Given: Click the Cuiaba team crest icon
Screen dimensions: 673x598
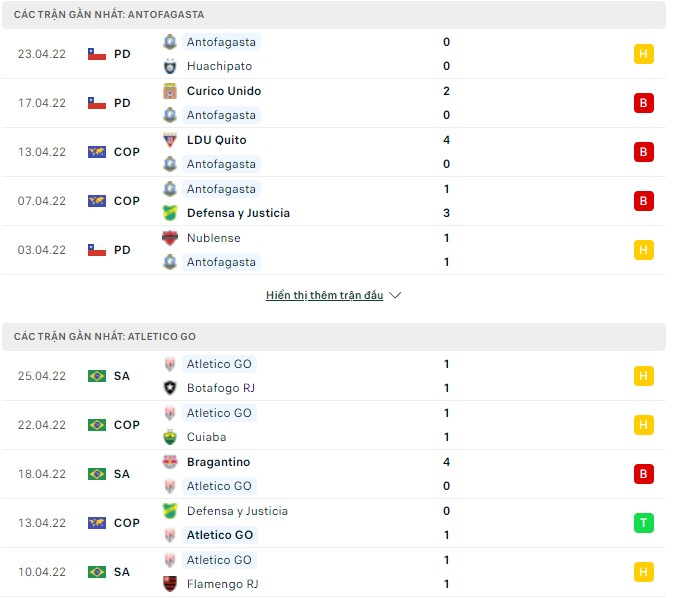Looking at the screenshot, I should 170,437.
